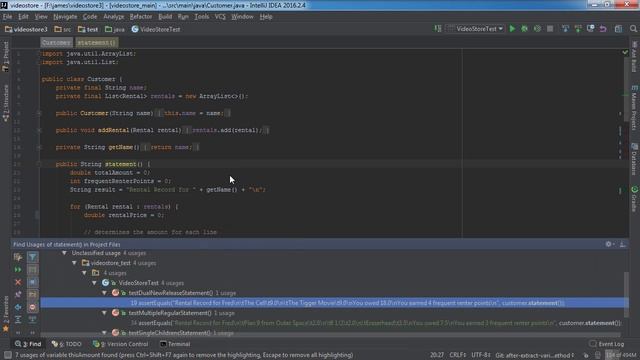The image size is (640, 360).
Task: Select the highlighted line 19 assertEquals usage
Action: coord(334,303)
